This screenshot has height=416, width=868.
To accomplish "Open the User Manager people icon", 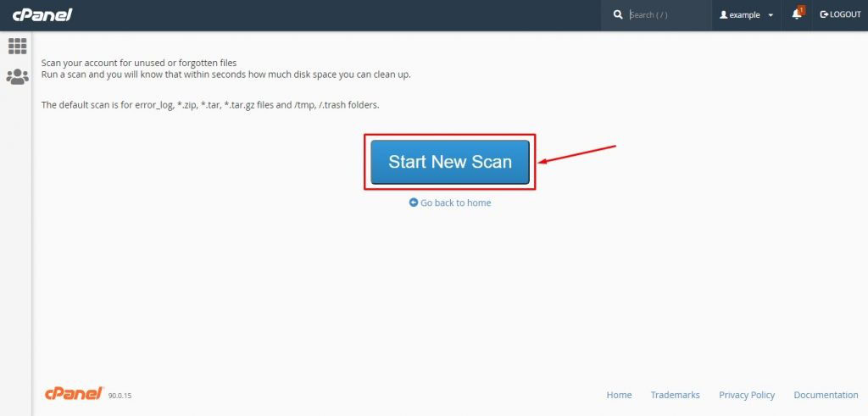I will (x=17, y=76).
